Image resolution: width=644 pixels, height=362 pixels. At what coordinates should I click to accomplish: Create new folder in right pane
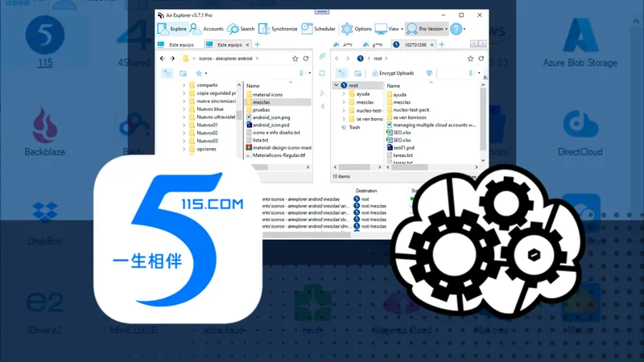[358, 73]
